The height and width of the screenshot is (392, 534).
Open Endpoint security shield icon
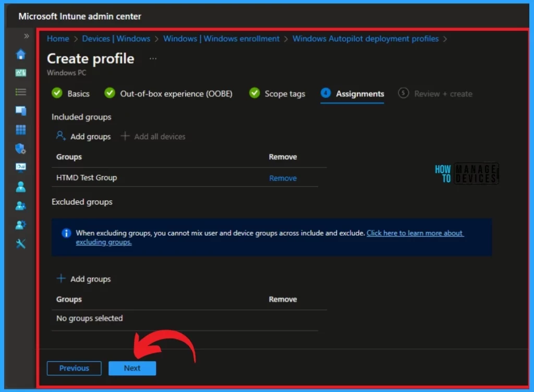pyautogui.click(x=21, y=149)
